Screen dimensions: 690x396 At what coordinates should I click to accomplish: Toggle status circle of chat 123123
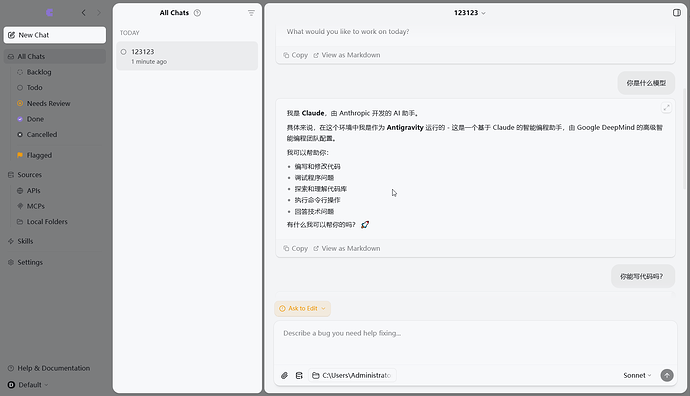point(124,52)
